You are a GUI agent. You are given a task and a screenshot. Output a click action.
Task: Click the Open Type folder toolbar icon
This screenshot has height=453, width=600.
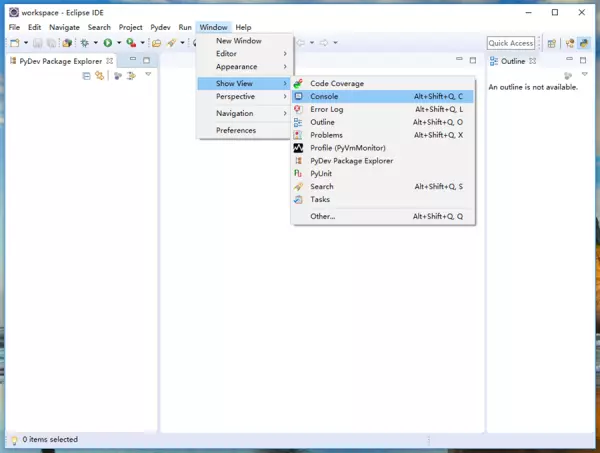157,43
